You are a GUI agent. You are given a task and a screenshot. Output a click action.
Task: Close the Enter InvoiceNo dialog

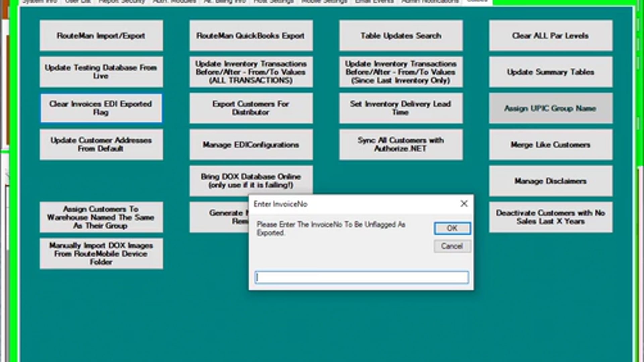(x=464, y=203)
